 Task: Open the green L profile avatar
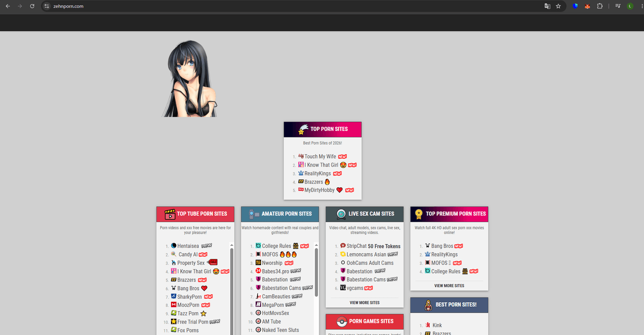630,6
